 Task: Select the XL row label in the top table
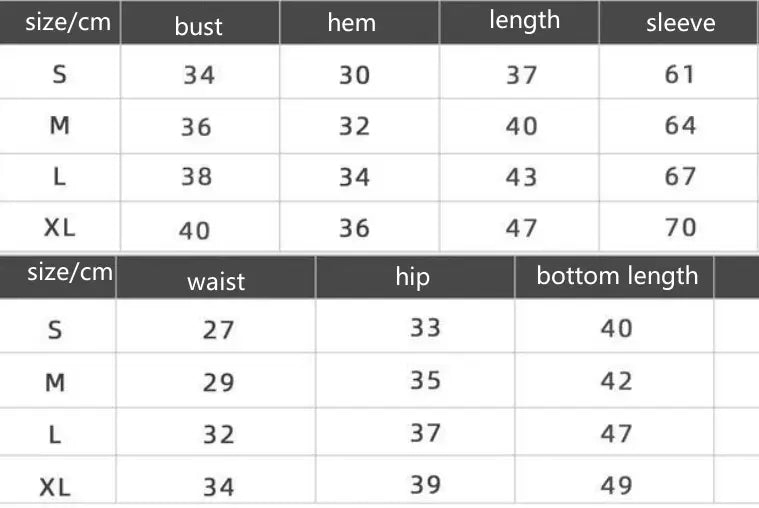click(60, 227)
